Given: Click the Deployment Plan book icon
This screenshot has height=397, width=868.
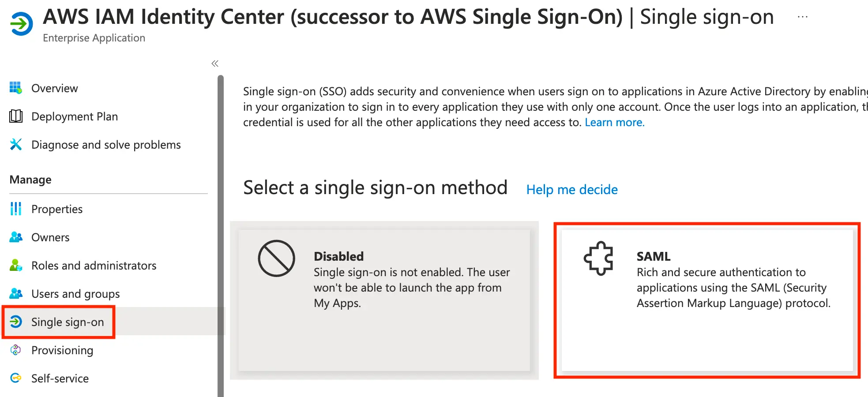Looking at the screenshot, I should coord(16,116).
